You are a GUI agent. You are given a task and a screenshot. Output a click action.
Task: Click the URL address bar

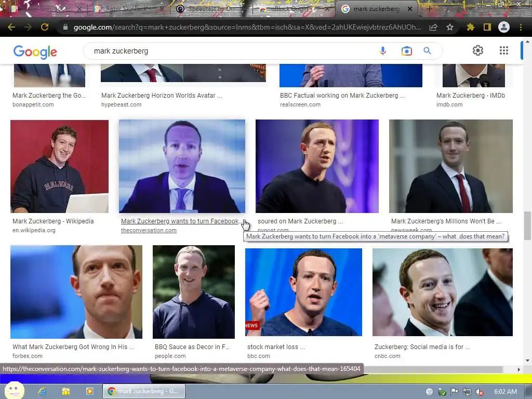247,27
